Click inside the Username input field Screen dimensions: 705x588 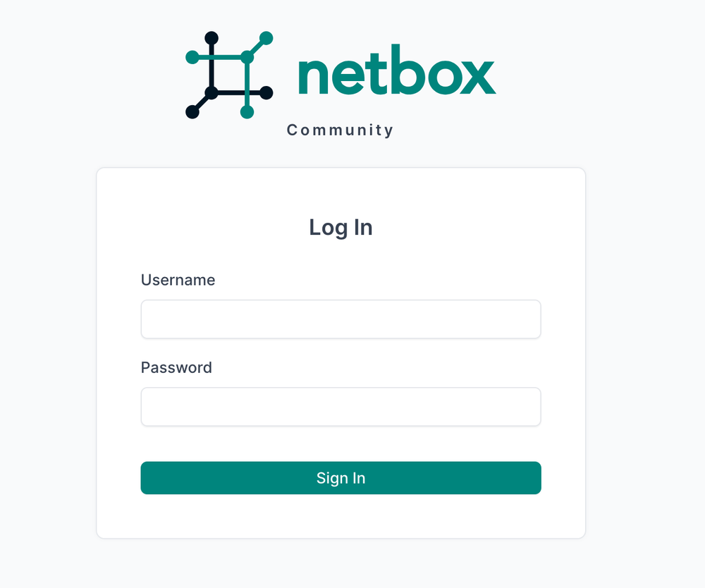click(x=341, y=319)
